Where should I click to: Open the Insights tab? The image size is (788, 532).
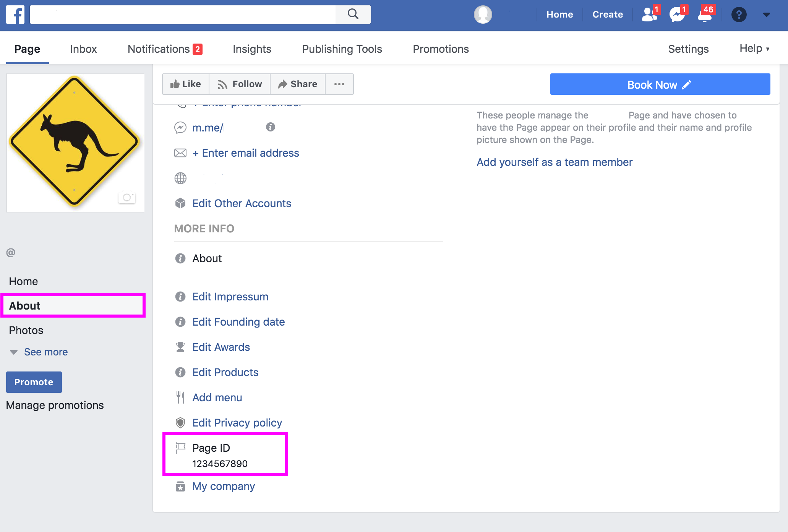tap(252, 49)
